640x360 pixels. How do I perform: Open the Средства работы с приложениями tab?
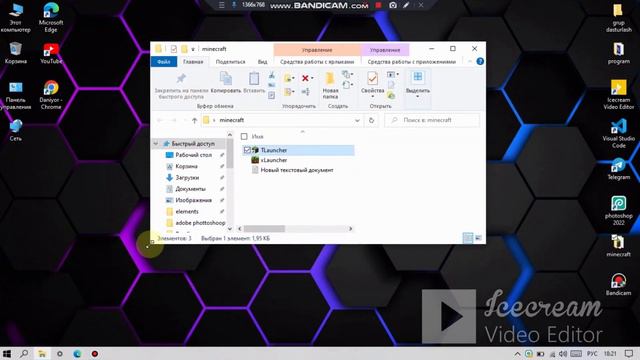coord(411,62)
